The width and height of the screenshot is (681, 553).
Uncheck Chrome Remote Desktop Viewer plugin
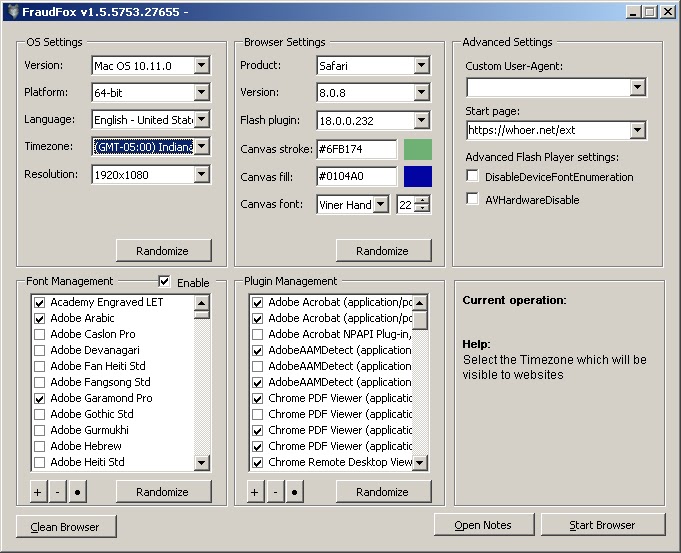pyautogui.click(x=258, y=462)
